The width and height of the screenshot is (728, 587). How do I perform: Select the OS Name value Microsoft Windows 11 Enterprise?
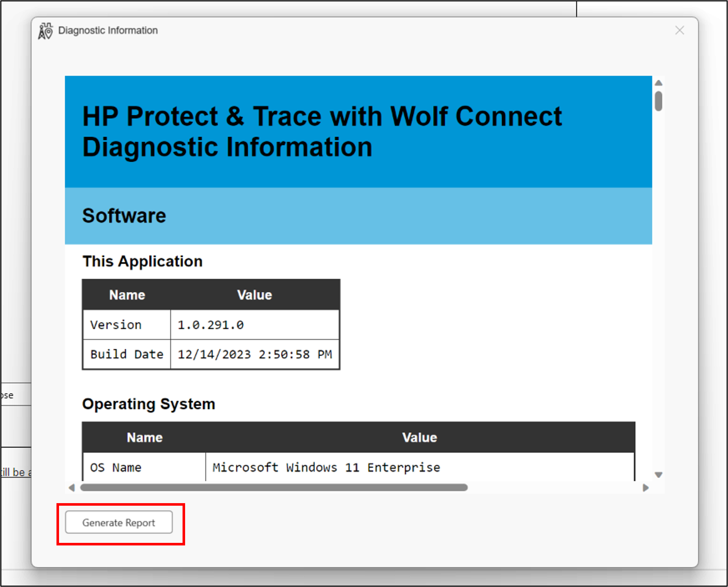(x=326, y=467)
